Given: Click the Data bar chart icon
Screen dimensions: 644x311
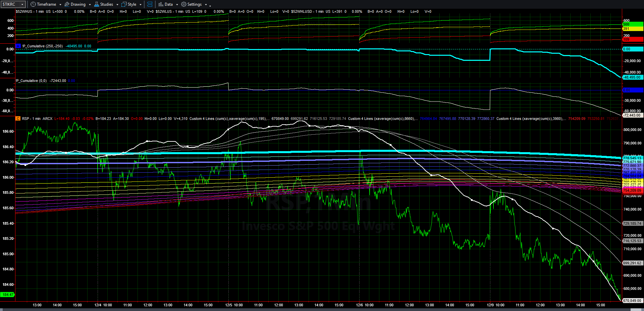Looking at the screenshot, I should (161, 4).
